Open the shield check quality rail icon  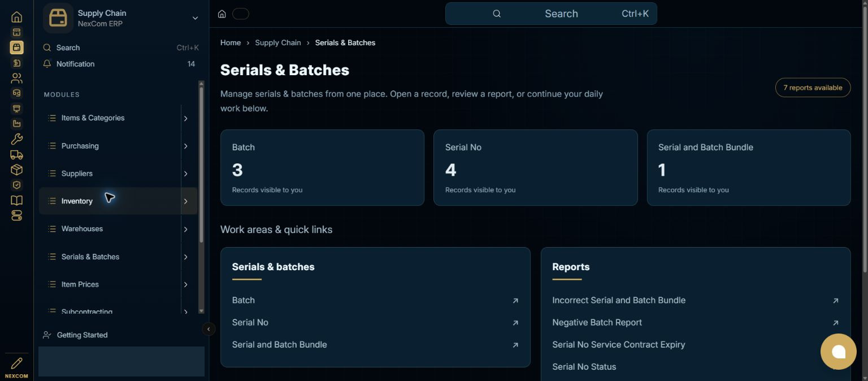(16, 185)
